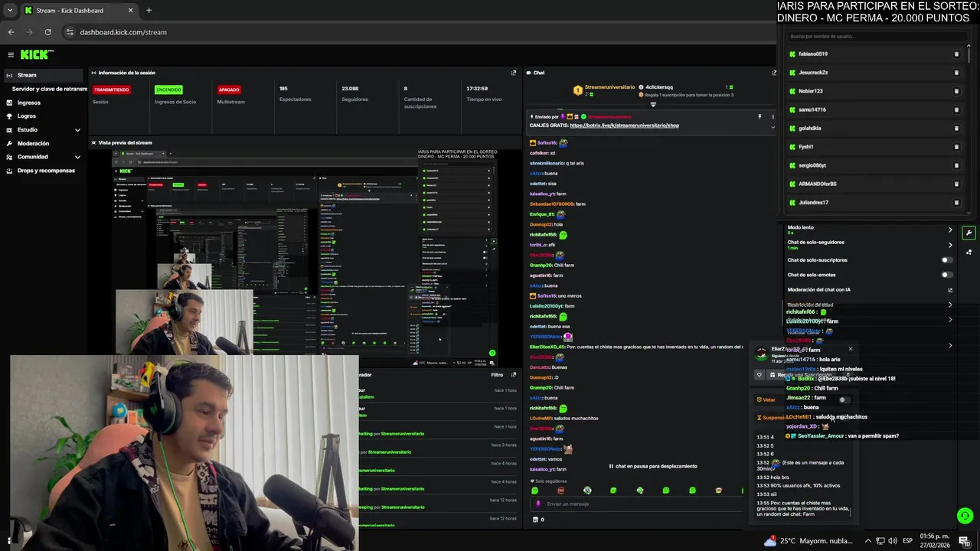This screenshot has width=980, height=551.
Task: Expand the Comunidad sidebar section
Action: 77,157
